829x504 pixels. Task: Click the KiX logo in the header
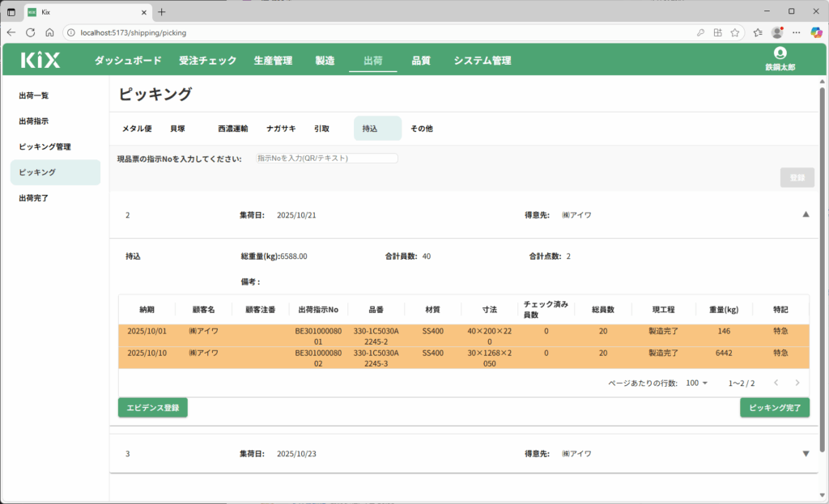coord(40,60)
